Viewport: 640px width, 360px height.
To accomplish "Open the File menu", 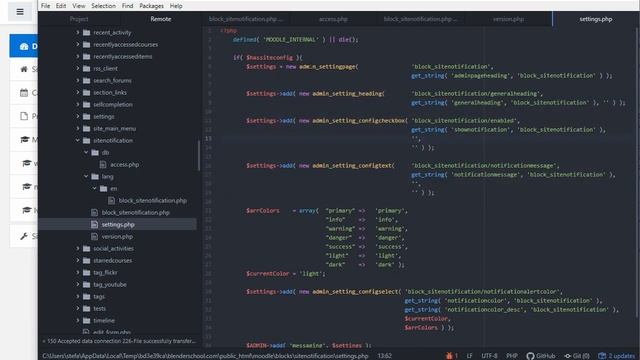I will click(46, 6).
